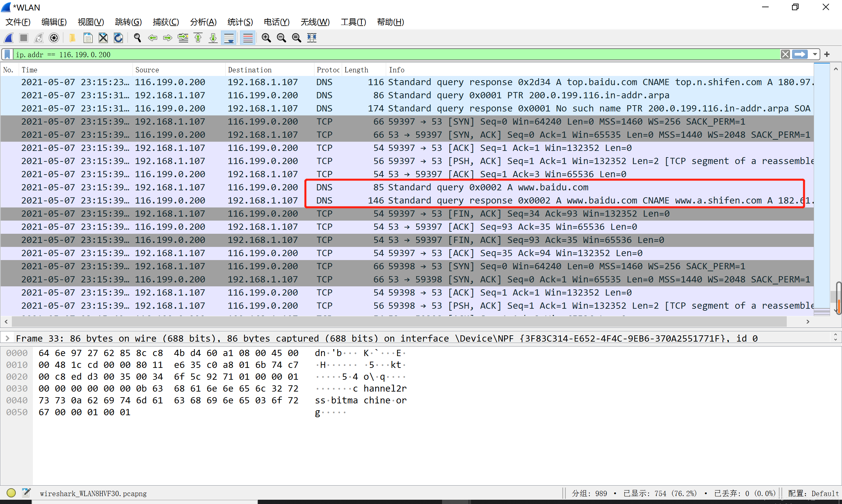
Task: Zoom in the packet text
Action: point(266,38)
